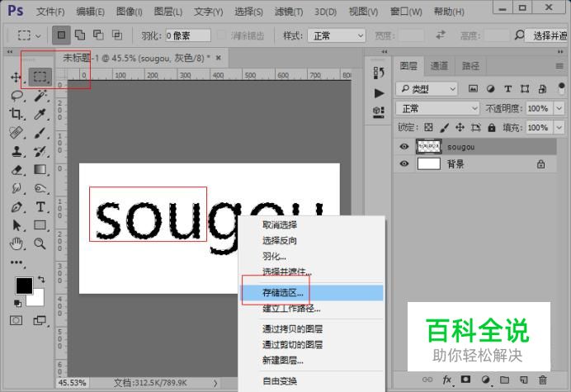Toggle lock image pixels brush icon
This screenshot has width=571, height=392.
click(x=444, y=127)
